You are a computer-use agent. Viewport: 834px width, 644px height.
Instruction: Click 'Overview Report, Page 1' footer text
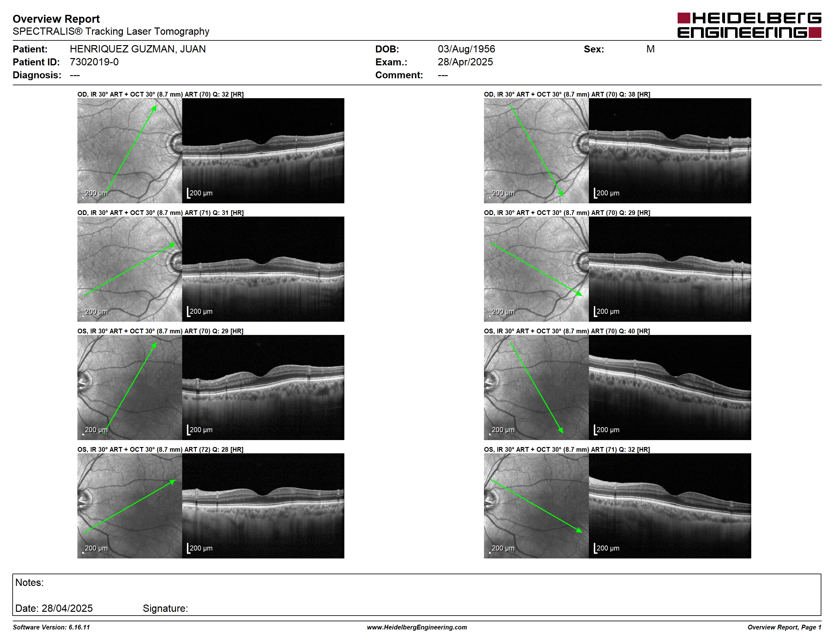(784, 627)
